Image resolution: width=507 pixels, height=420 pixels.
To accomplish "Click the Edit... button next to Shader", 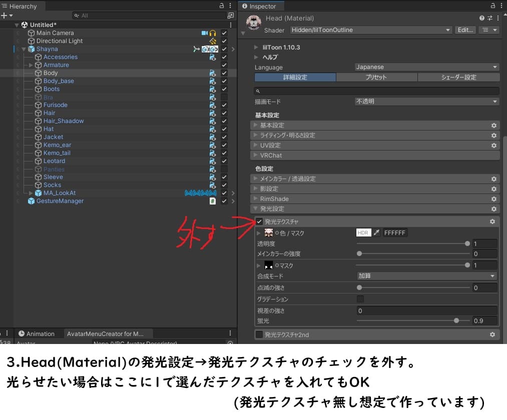I will [x=465, y=29].
